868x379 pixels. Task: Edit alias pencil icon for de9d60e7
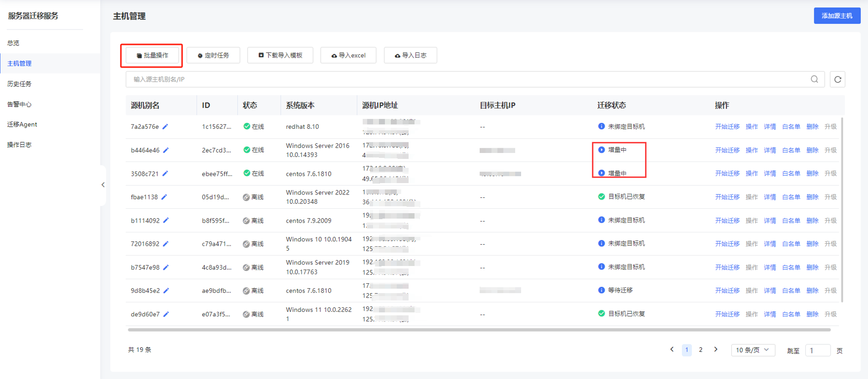166,314
